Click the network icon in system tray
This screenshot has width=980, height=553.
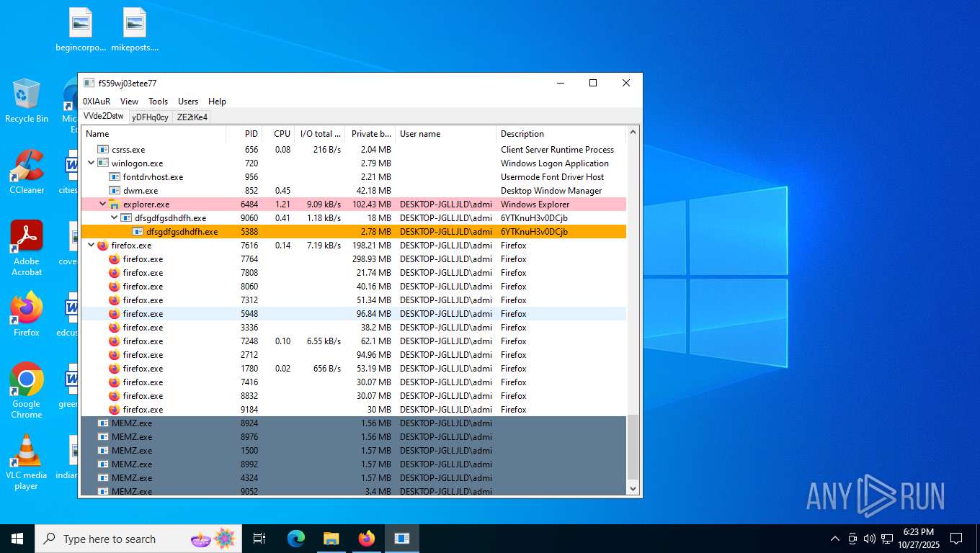(886, 539)
